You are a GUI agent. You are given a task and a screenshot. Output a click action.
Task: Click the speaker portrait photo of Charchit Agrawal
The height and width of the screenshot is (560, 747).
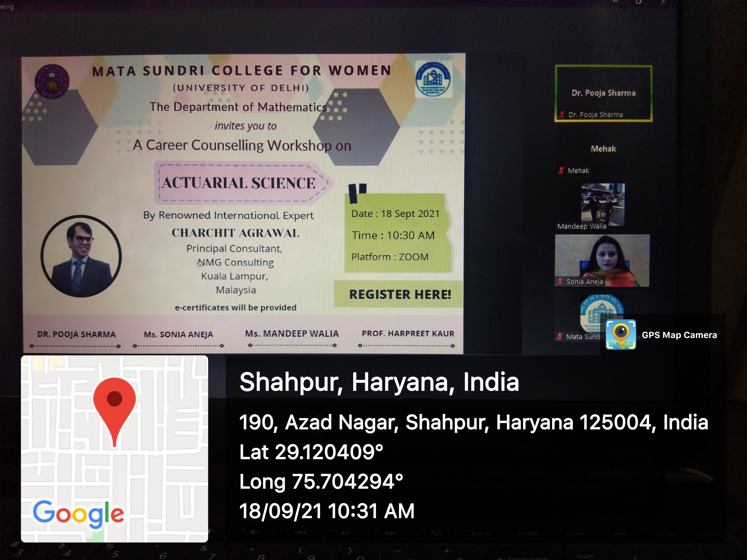tap(81, 256)
